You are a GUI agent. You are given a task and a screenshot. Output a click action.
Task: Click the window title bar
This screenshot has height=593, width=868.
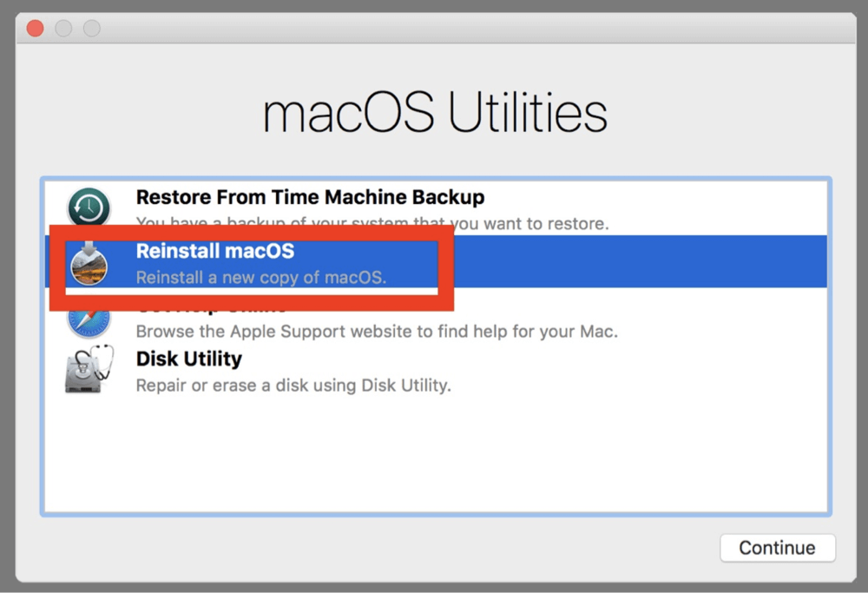(434, 28)
